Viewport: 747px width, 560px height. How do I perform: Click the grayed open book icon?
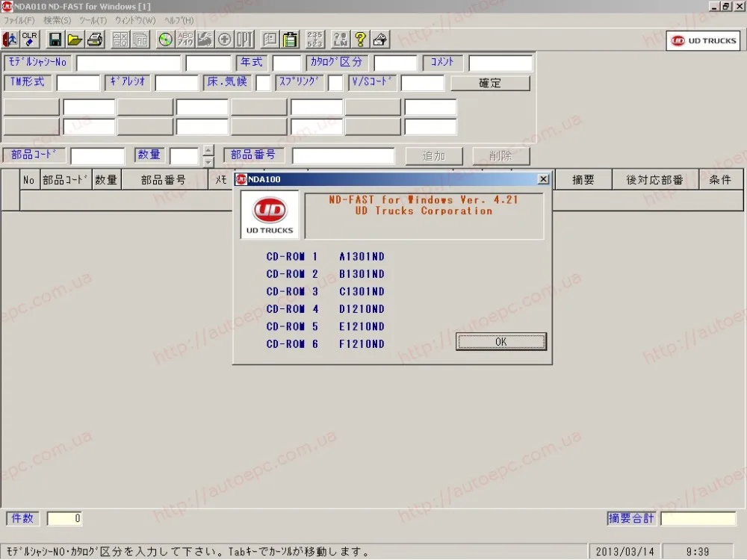[x=270, y=40]
